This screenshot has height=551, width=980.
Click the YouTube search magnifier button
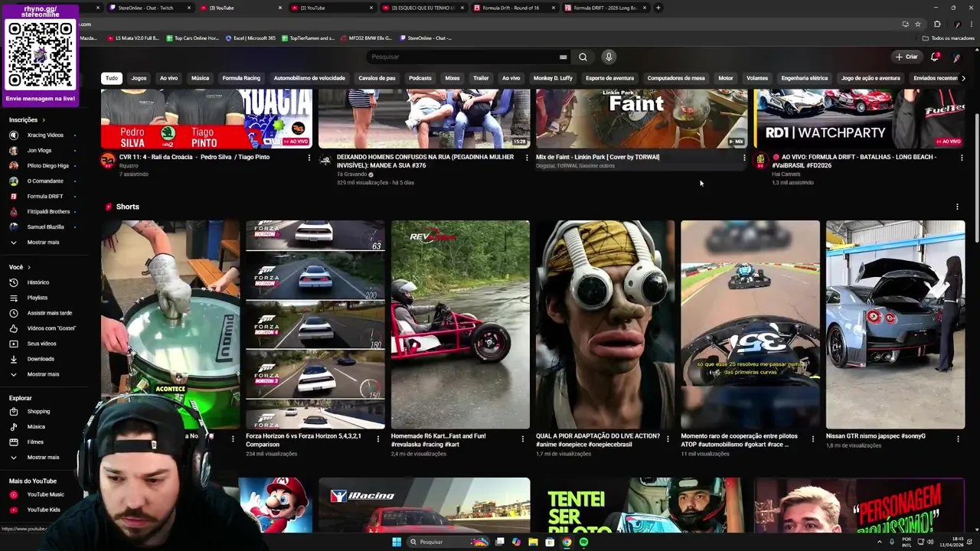(583, 57)
